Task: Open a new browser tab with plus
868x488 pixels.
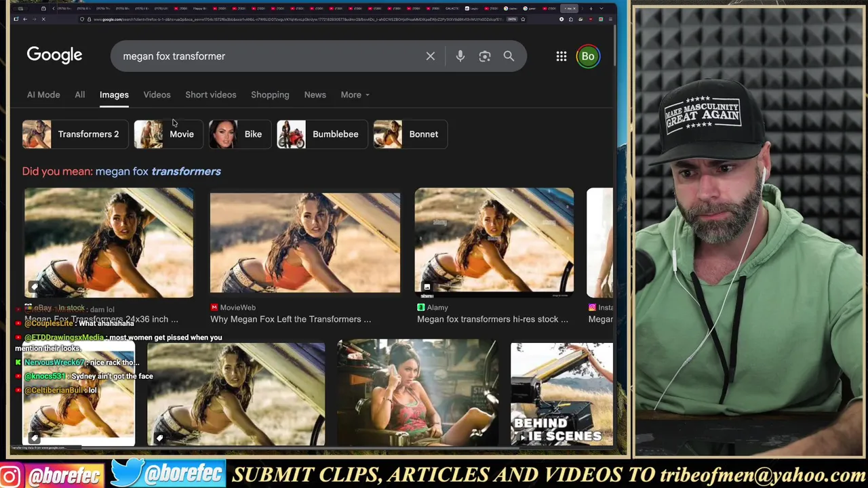Action: coord(591,8)
